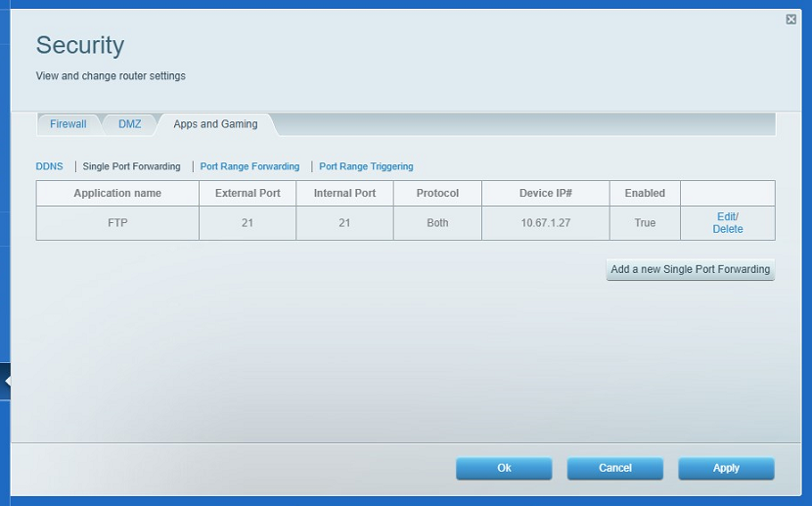Switch to the Firewall tab
Image resolution: width=812 pixels, height=506 pixels.
[68, 124]
